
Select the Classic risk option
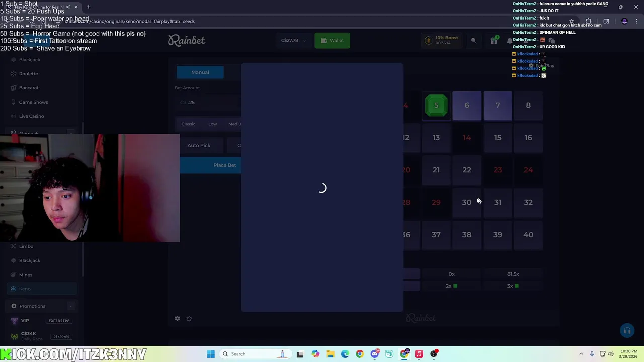(188, 124)
